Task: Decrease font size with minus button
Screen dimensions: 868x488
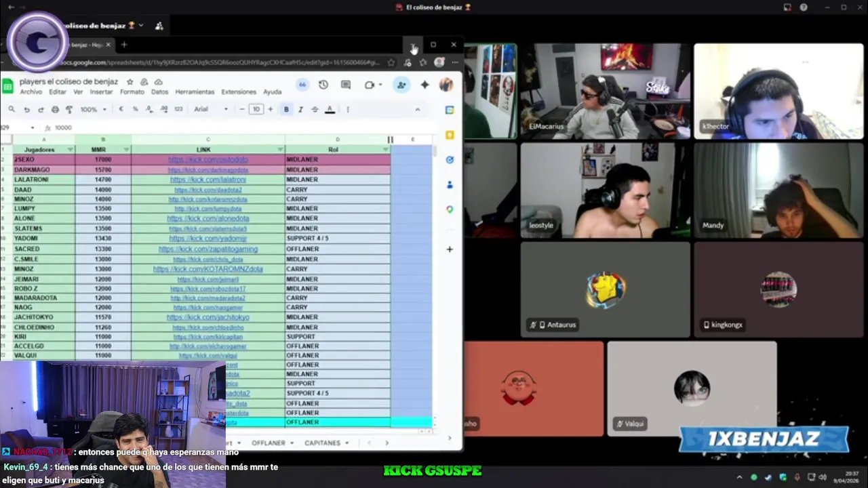Action: [x=242, y=109]
